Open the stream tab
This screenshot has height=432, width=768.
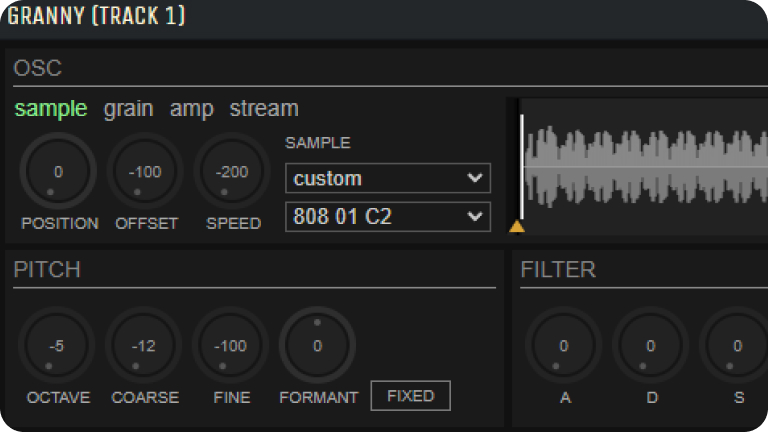(x=264, y=109)
